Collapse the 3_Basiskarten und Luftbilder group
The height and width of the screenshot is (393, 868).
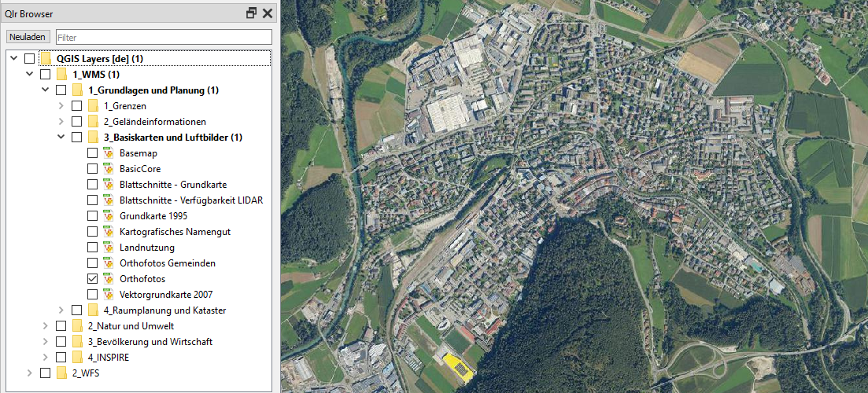[61, 138]
